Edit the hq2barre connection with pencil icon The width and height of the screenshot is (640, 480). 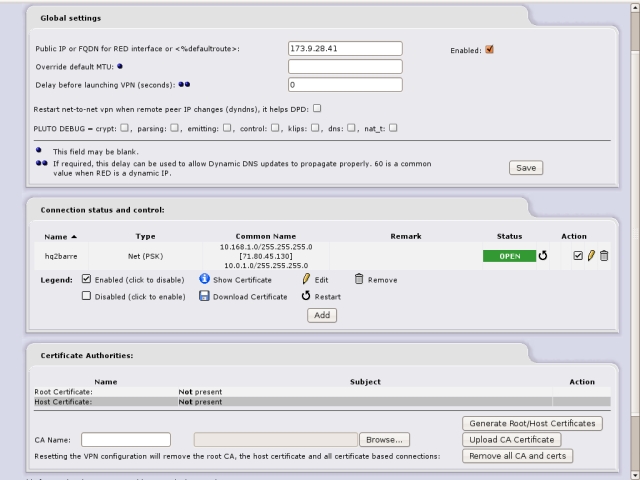591,256
